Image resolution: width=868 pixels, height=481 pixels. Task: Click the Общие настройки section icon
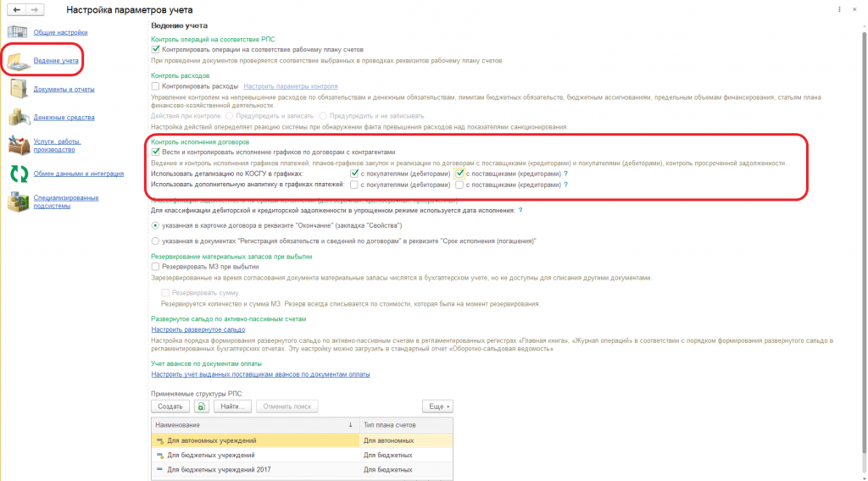[x=17, y=32]
